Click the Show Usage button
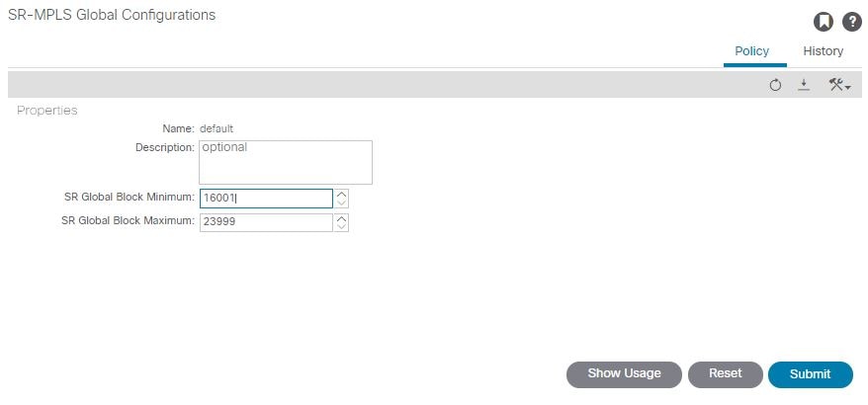 [x=624, y=374]
